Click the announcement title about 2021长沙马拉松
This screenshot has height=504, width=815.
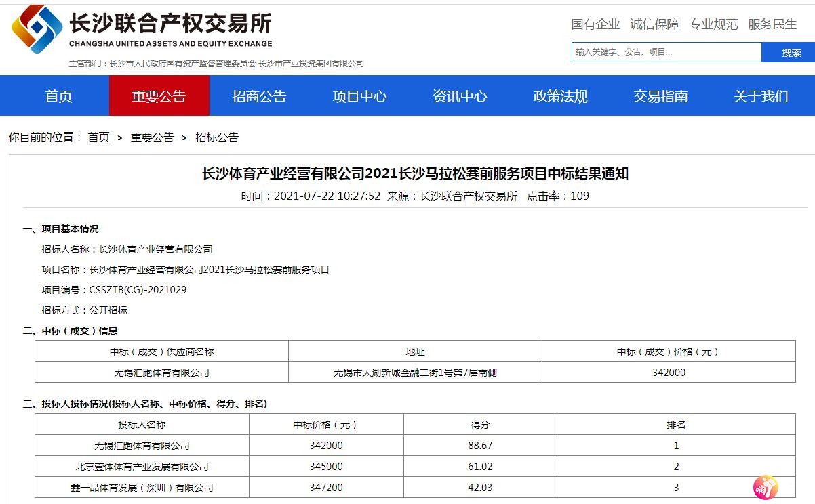[416, 173]
